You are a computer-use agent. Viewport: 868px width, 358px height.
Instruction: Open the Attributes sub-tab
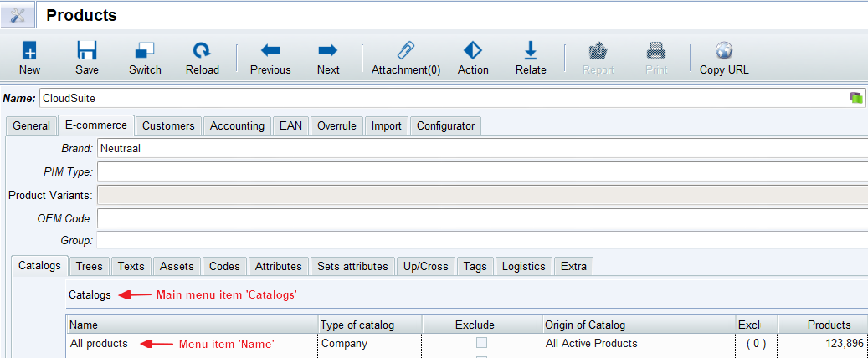[278, 266]
